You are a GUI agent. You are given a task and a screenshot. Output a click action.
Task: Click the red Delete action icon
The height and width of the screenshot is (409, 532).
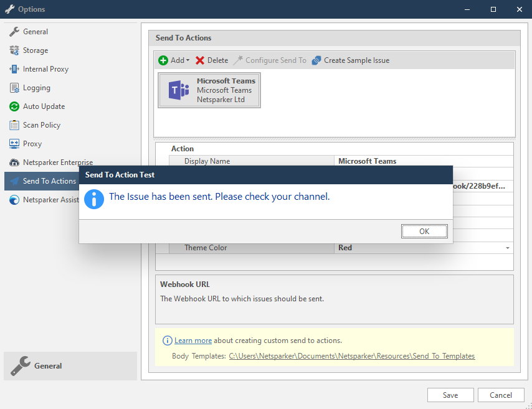(x=199, y=60)
